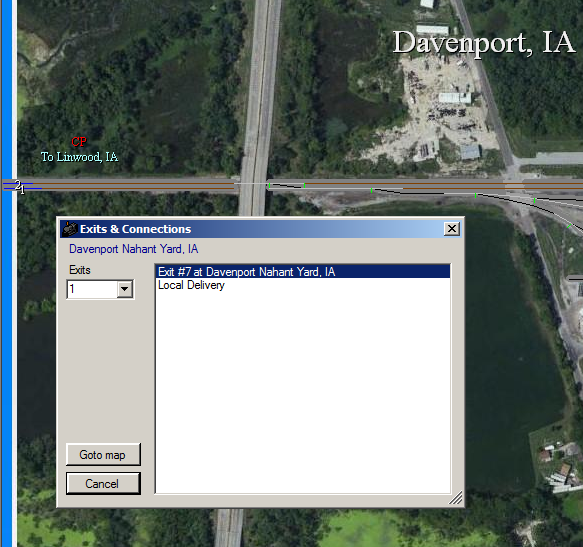Open the Exits number dropdown
Screen dimensions: 583x547
pyautogui.click(x=125, y=289)
